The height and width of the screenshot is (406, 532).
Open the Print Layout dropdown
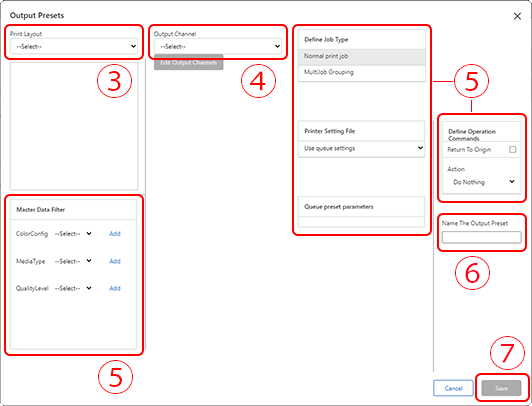coord(74,46)
